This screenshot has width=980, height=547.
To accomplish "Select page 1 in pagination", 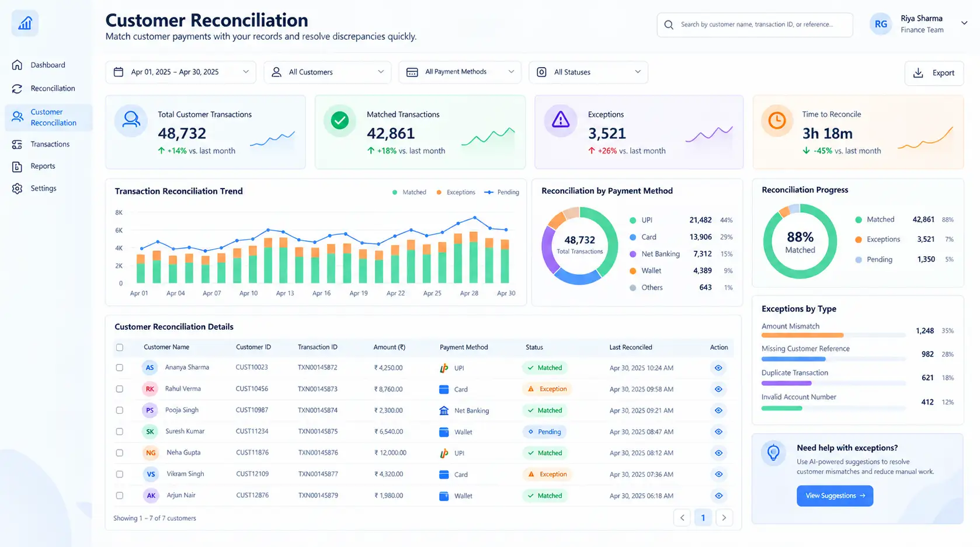I will pyautogui.click(x=703, y=518).
